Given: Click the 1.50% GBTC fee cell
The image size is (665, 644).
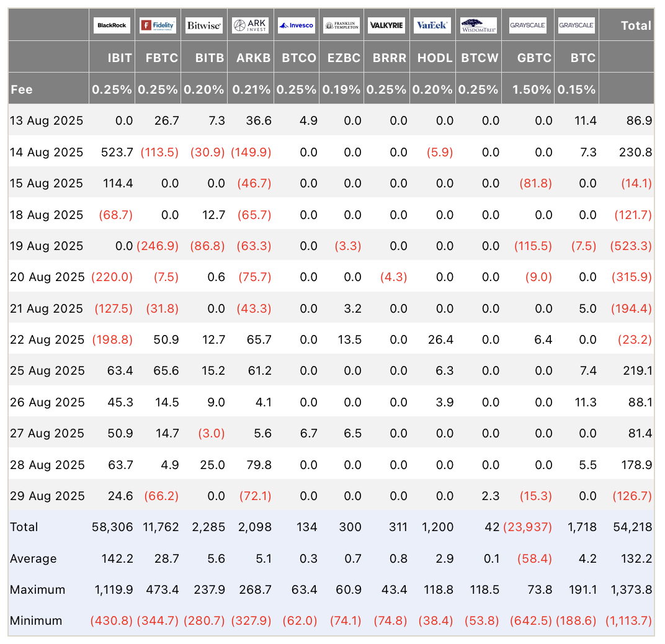Looking at the screenshot, I should coord(532,89).
